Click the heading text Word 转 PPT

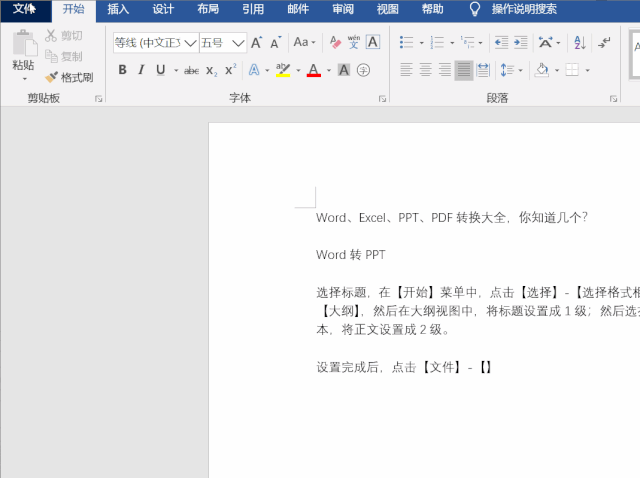pos(351,255)
